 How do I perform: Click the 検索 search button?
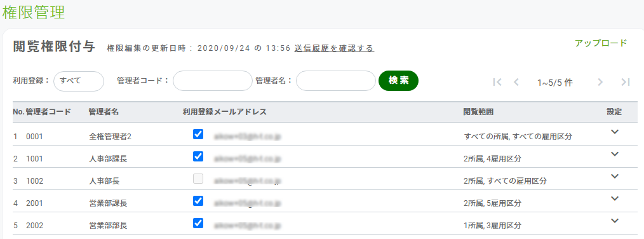pos(398,81)
